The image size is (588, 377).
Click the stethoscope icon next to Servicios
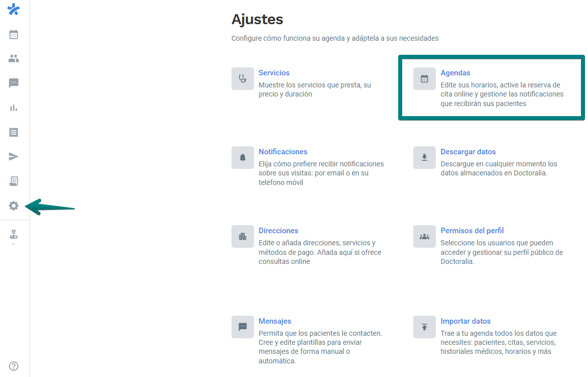243,78
